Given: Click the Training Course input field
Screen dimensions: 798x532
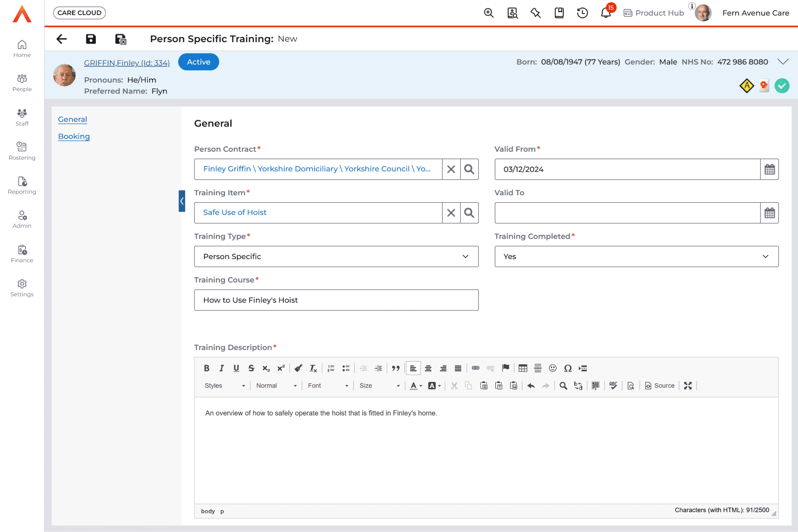Looking at the screenshot, I should [x=336, y=300].
